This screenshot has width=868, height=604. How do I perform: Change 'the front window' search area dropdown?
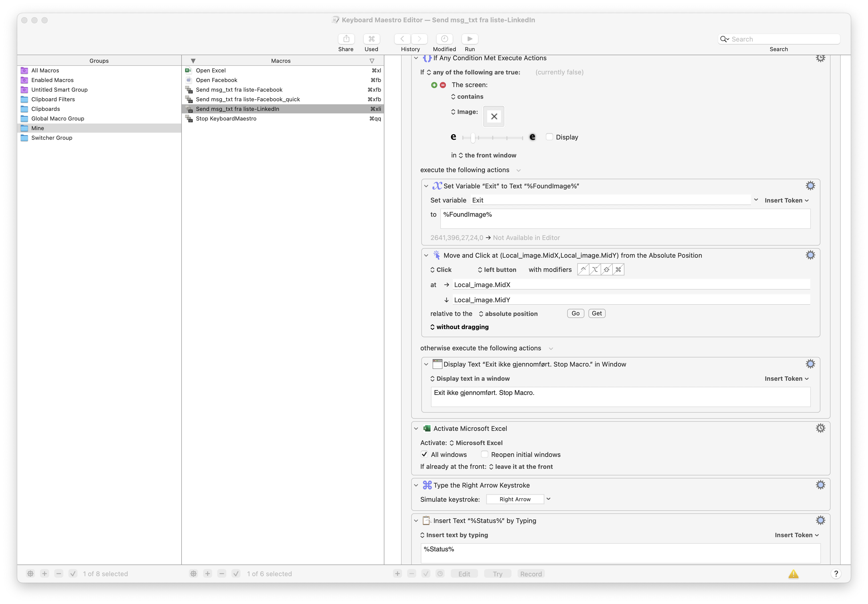coord(488,155)
